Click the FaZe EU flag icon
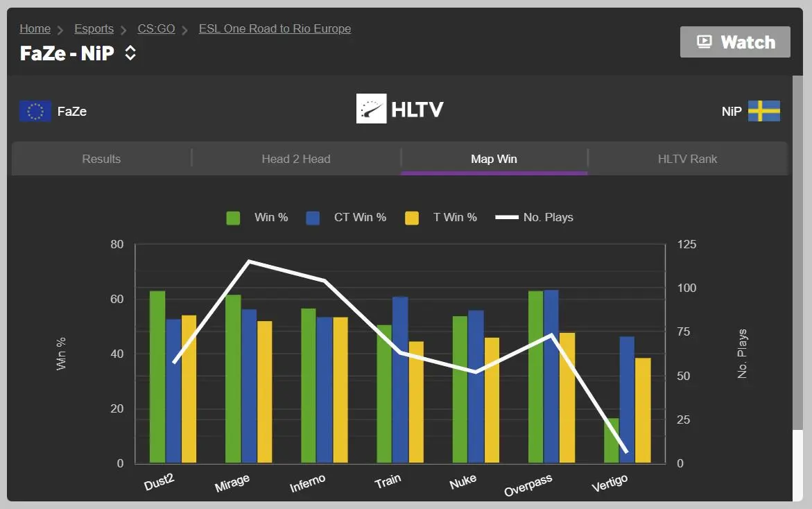Screen dimensions: 812x509 [35, 111]
